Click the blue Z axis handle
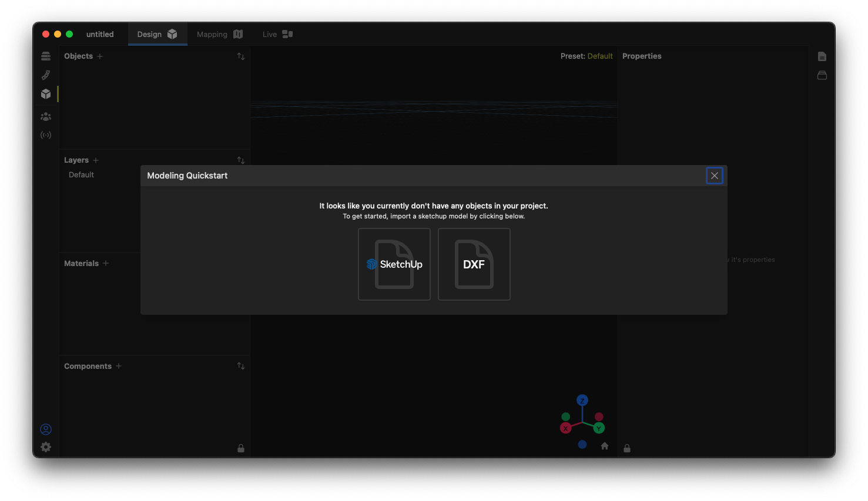The height and width of the screenshot is (501, 868). (582, 401)
